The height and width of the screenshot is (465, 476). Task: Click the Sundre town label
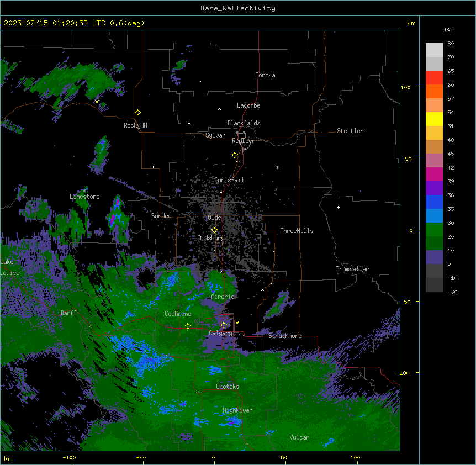point(161,216)
